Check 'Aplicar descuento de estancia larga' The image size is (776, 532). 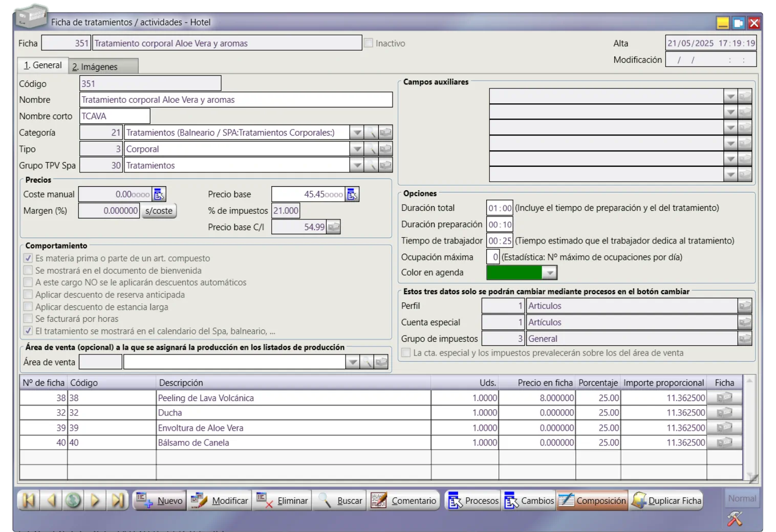(x=28, y=307)
